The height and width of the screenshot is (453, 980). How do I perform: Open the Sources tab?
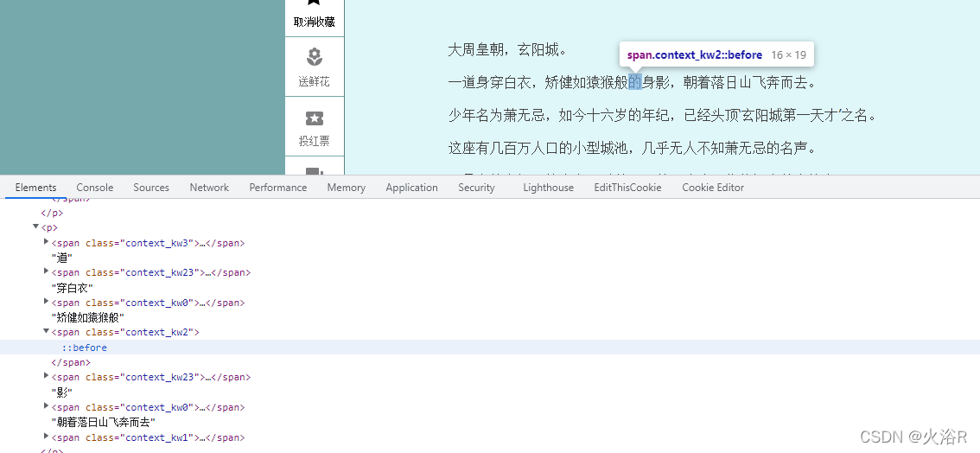click(x=151, y=188)
